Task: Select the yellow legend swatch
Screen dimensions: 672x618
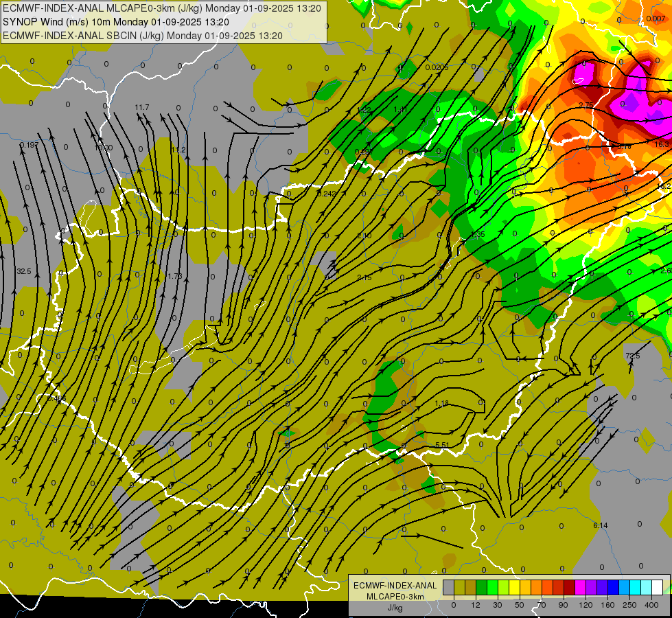Action: point(514,587)
